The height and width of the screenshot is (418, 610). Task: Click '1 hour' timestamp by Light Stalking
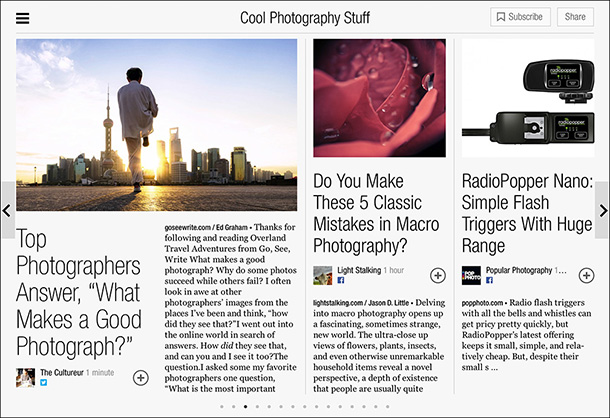394,270
